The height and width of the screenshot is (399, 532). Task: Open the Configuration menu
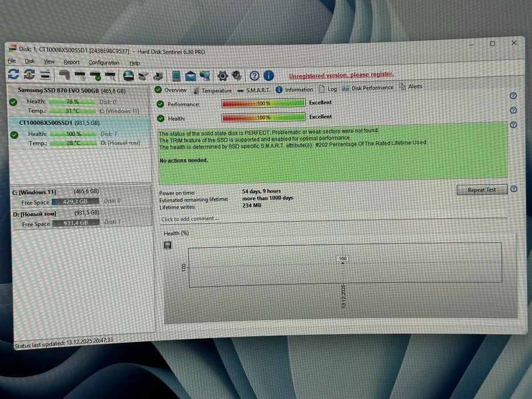coord(104,63)
